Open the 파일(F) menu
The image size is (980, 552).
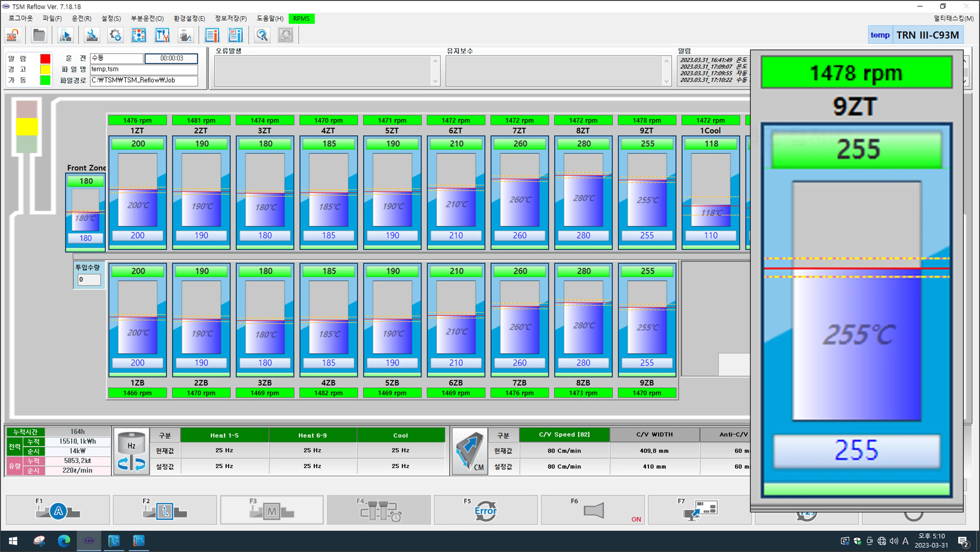(x=52, y=18)
